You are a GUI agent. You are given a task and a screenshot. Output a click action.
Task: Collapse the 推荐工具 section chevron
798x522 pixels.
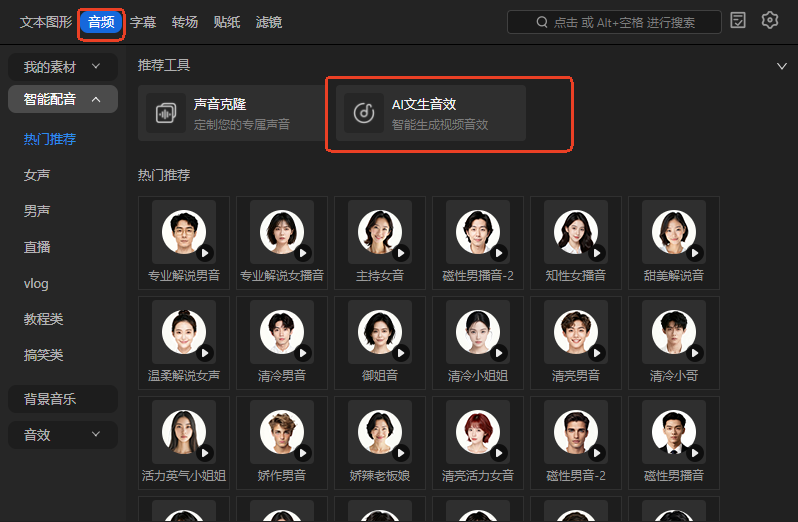(782, 66)
